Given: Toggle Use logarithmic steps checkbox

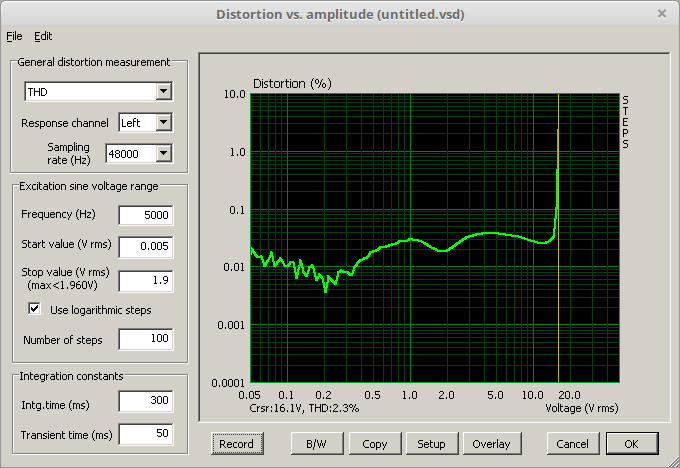Looking at the screenshot, I should [x=34, y=310].
